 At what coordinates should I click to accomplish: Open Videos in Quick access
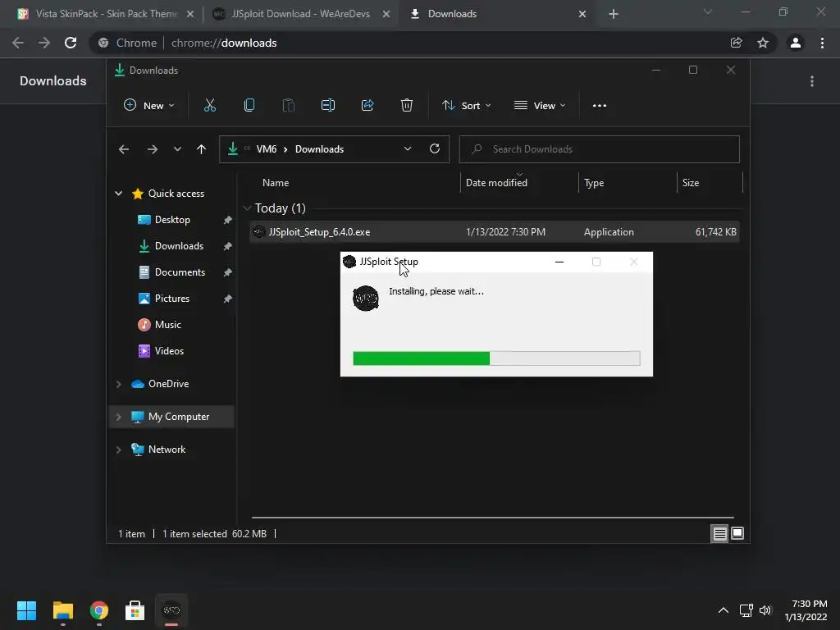[x=169, y=351]
